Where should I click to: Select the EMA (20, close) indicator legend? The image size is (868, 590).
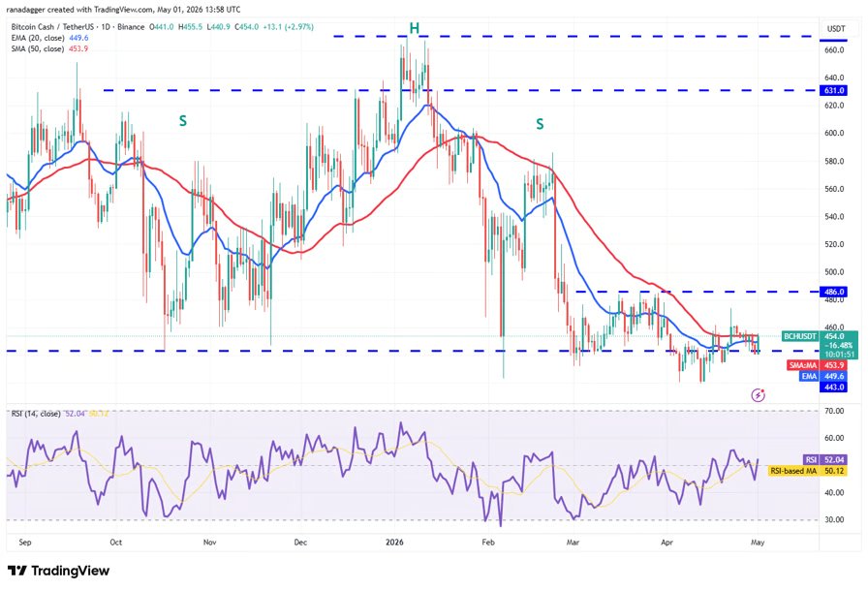click(x=49, y=38)
